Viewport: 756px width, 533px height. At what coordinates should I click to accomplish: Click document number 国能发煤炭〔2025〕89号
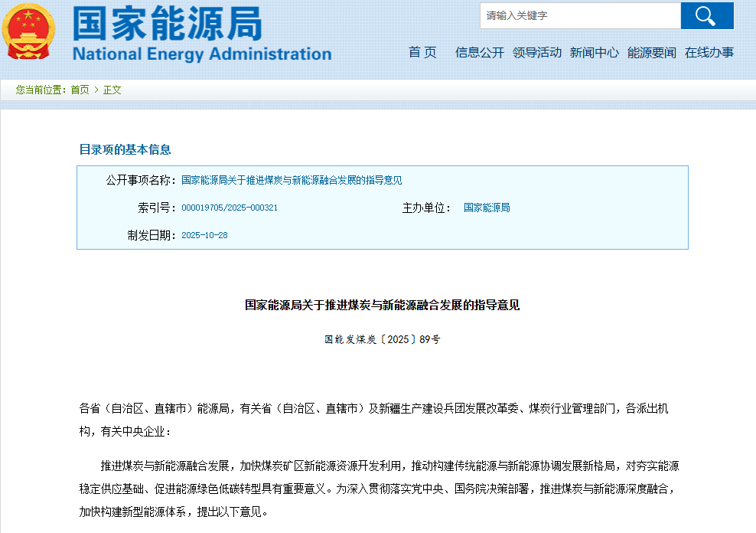[x=382, y=339]
